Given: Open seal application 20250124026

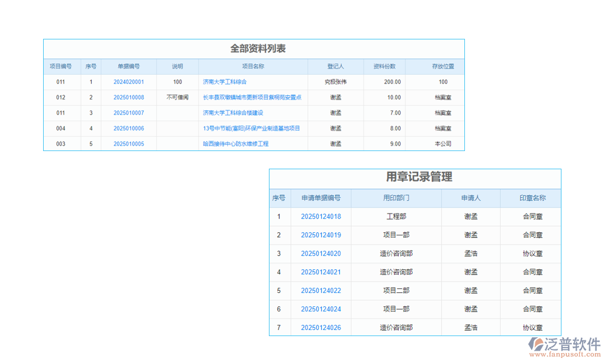Looking at the screenshot, I should point(321,327).
